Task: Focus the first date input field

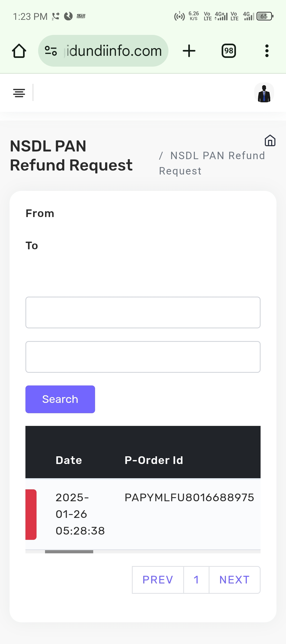Action: pyautogui.click(x=143, y=312)
